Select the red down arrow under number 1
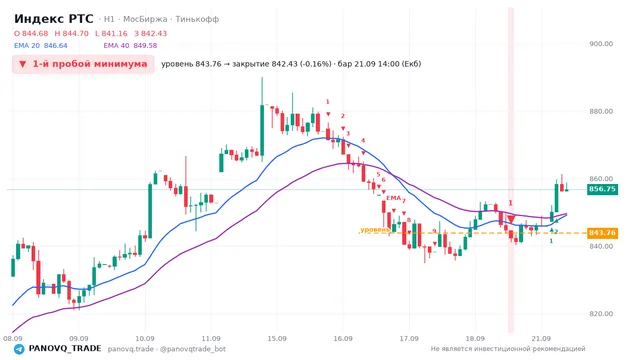This screenshot has height=360, width=640. 328,114
